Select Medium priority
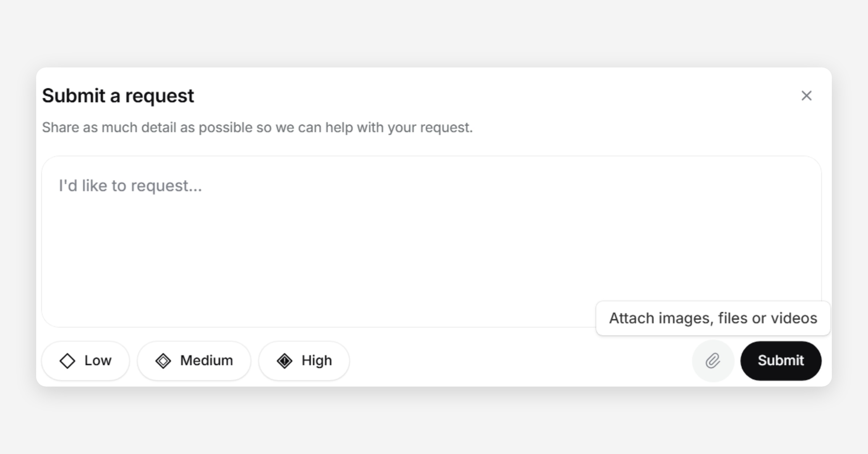Viewport: 868px width, 454px height. 194,361
